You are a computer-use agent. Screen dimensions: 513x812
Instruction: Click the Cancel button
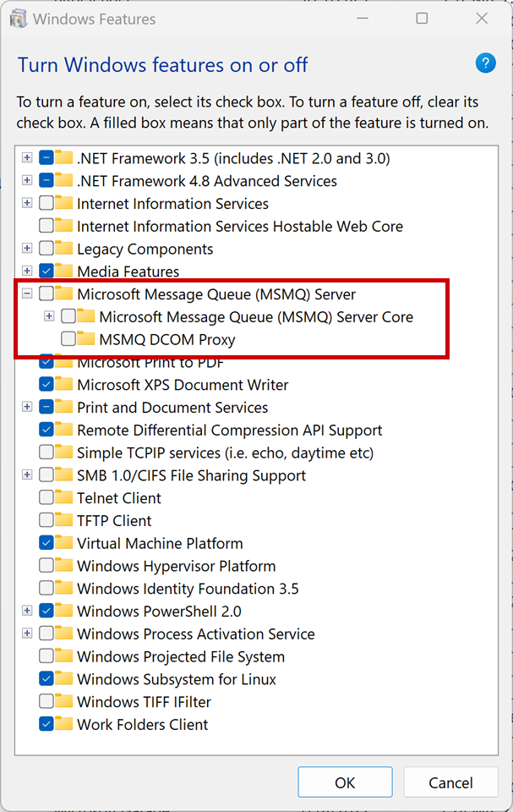pyautogui.click(x=450, y=782)
